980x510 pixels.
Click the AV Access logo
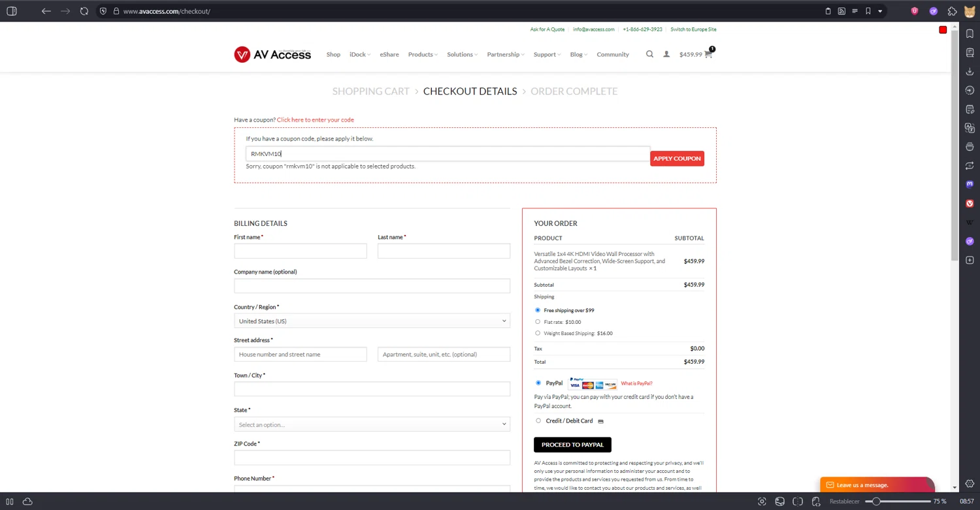tap(272, 54)
